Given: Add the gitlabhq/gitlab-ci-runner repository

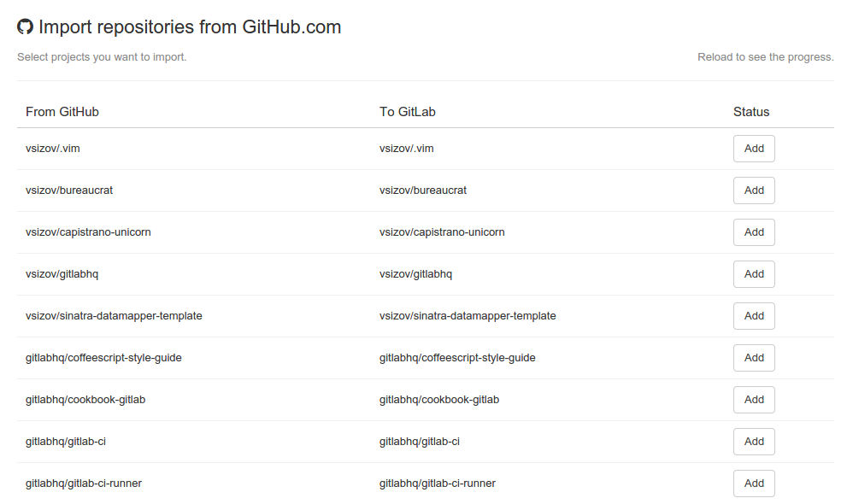Looking at the screenshot, I should coord(754,483).
